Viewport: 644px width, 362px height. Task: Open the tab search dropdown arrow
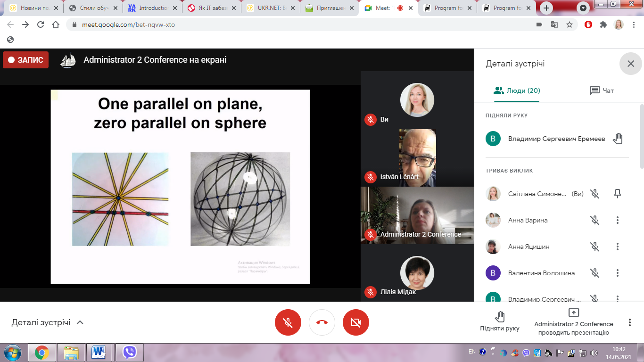tap(583, 8)
